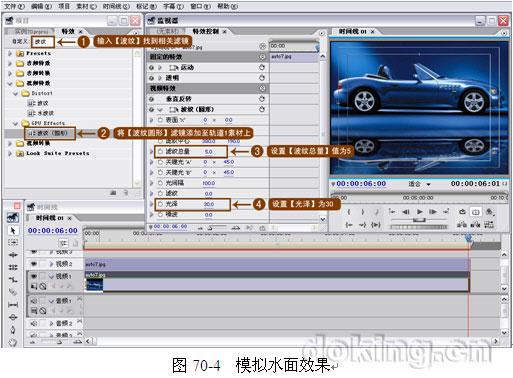
Task: Open the 文件 menu
Action: [x=14, y=6]
